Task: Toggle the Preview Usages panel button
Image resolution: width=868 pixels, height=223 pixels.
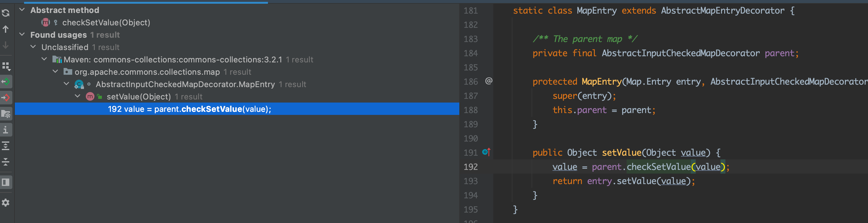Action: click(6, 182)
